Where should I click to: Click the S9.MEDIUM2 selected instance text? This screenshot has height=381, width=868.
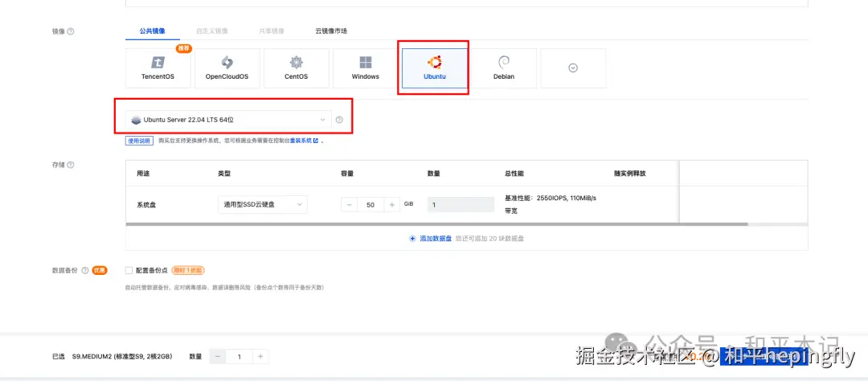122,357
